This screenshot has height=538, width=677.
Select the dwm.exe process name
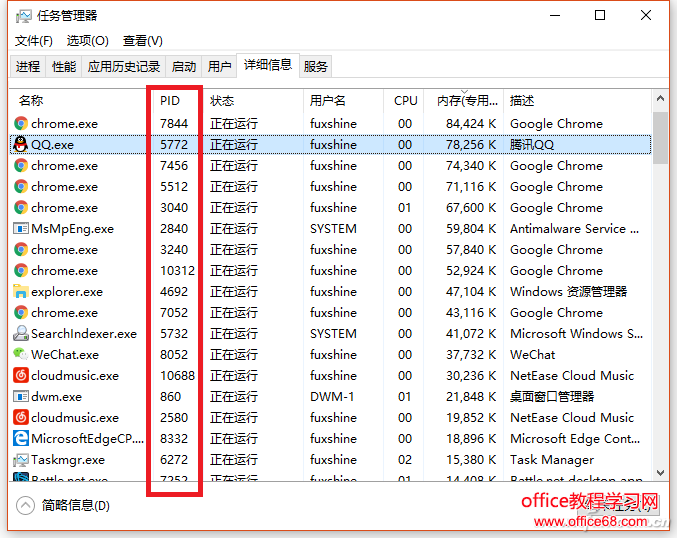57,396
